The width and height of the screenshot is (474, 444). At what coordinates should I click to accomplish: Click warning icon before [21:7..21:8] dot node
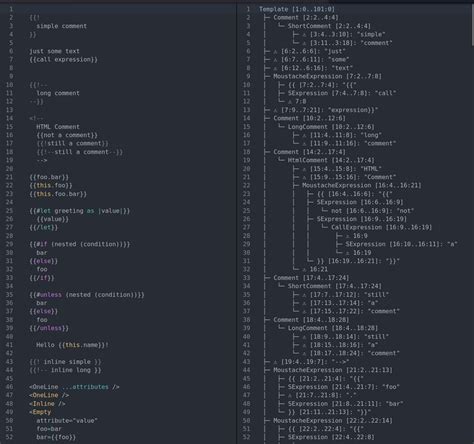290,395
